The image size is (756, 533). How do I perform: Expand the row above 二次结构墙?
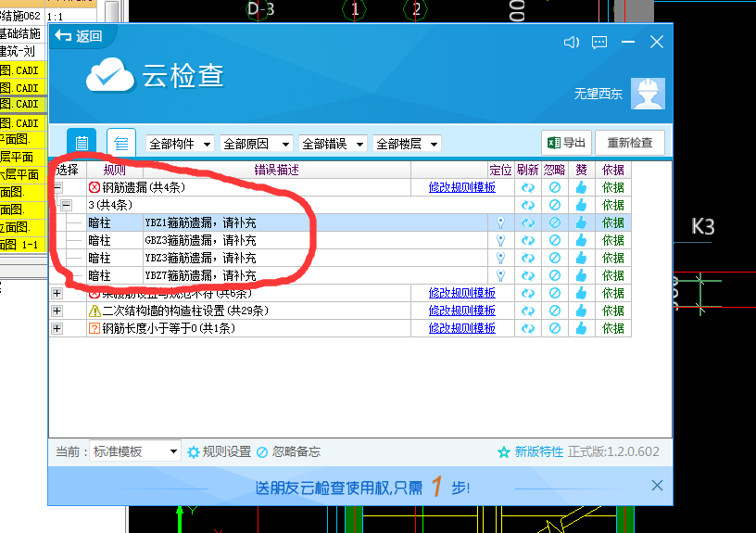[57, 293]
